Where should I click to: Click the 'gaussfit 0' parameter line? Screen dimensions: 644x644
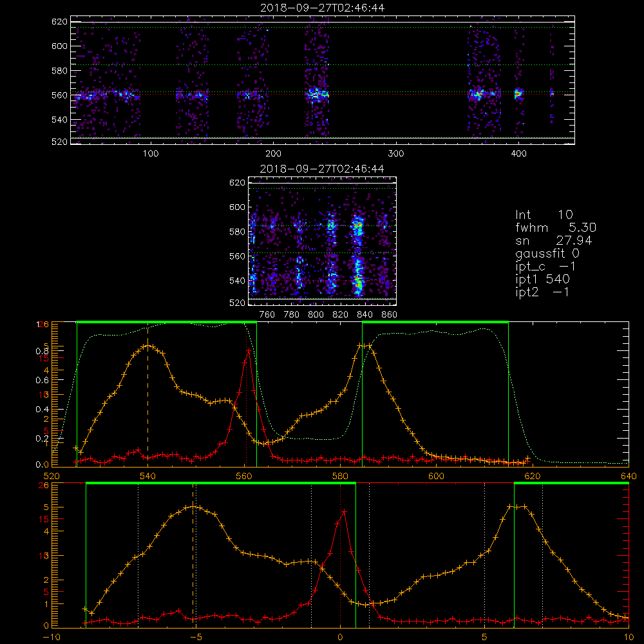pyautogui.click(x=547, y=253)
